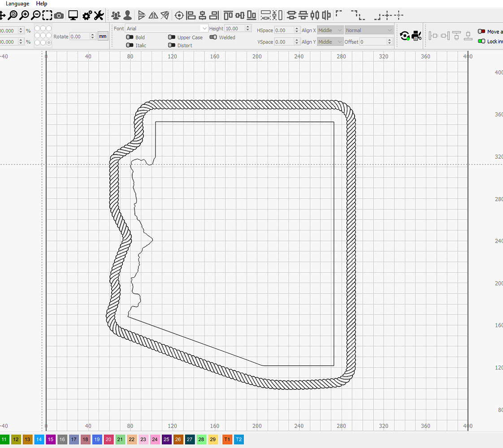Pick the dark purple layer 25 swatch
The width and height of the screenshot is (503, 448).
click(x=166, y=439)
